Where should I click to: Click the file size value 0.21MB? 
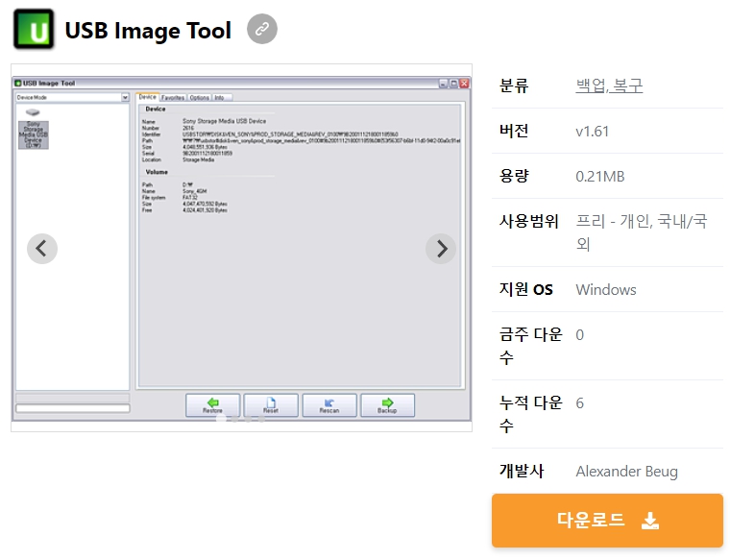pyautogui.click(x=600, y=177)
